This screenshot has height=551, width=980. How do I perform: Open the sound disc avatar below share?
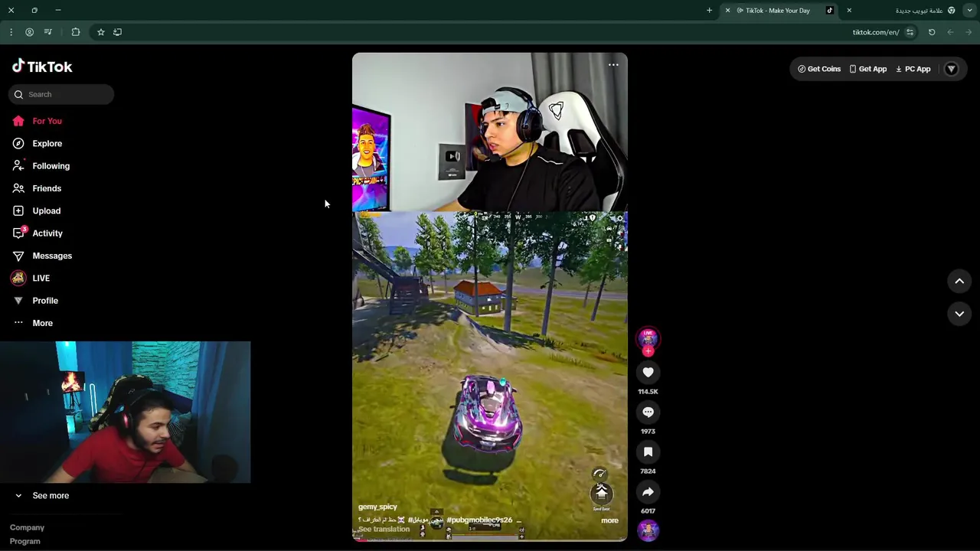pyautogui.click(x=648, y=530)
